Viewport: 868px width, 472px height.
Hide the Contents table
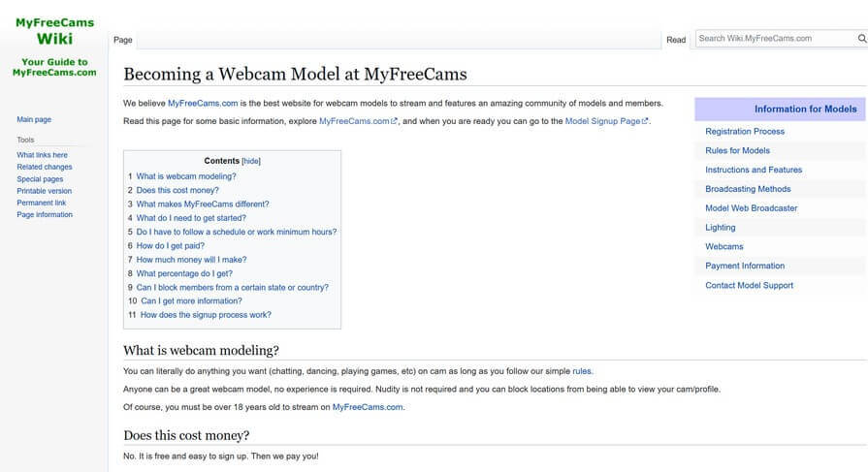[251, 161]
